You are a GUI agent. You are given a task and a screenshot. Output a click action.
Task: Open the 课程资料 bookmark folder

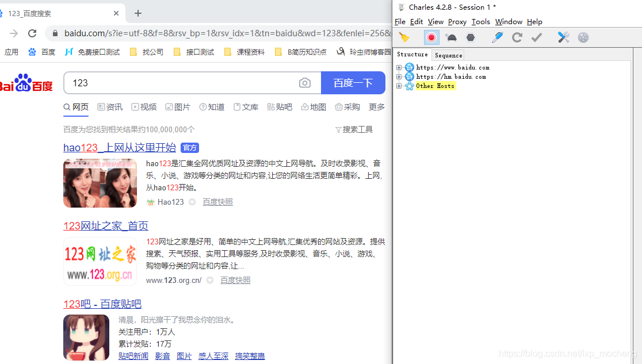(244, 52)
